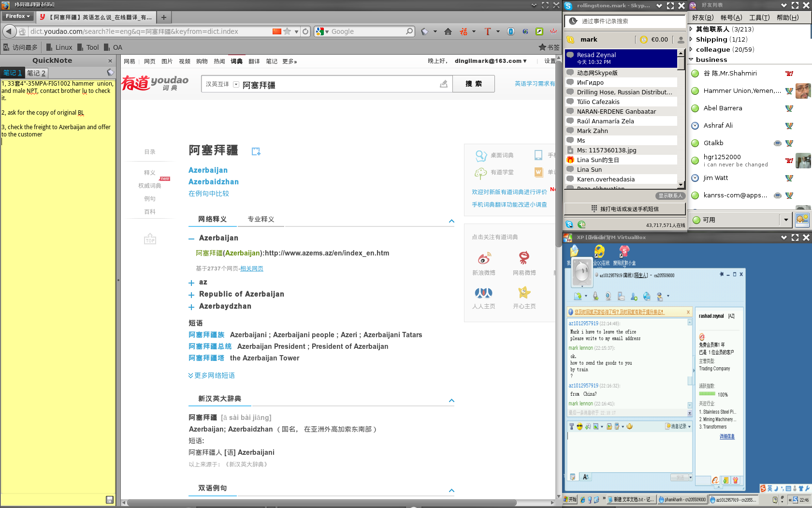Expand Shipping contact group

691,39
